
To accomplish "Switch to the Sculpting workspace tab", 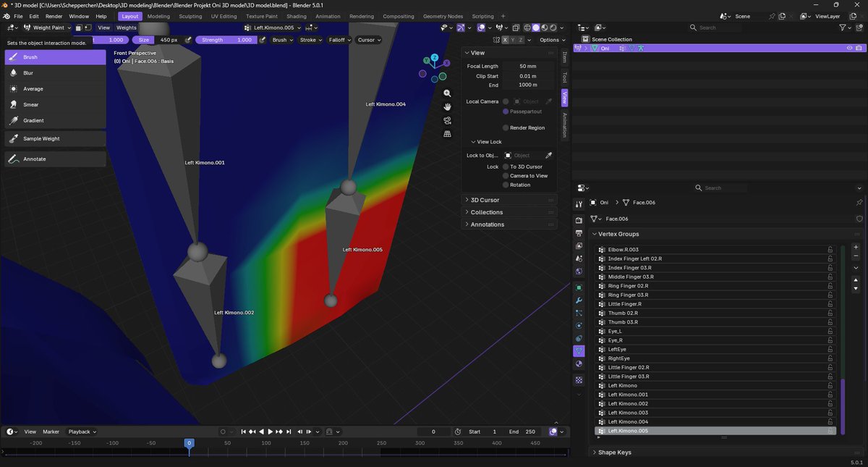I will [190, 16].
